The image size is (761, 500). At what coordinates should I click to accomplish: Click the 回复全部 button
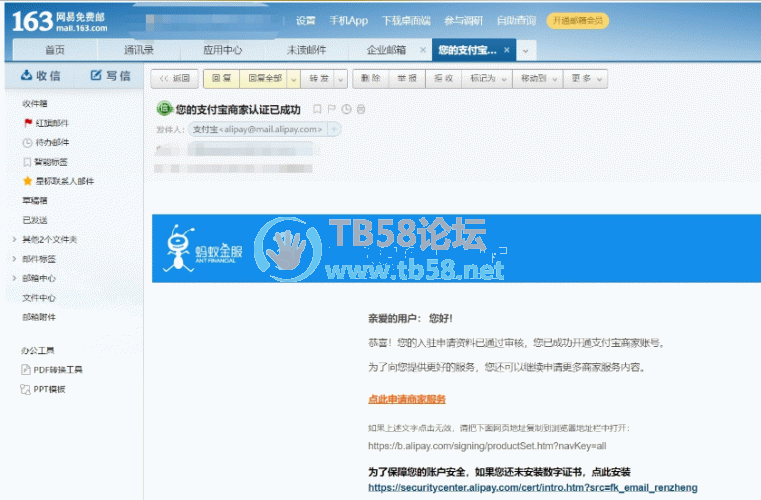tap(265, 79)
